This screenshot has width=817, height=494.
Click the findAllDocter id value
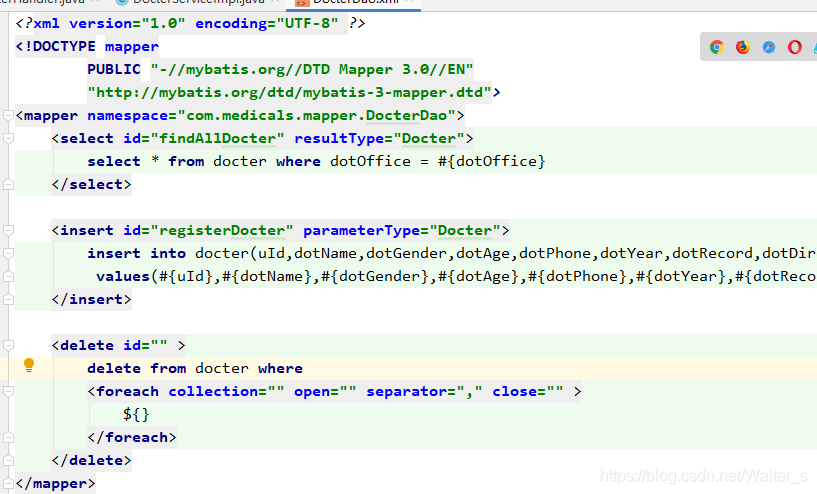tap(217, 139)
